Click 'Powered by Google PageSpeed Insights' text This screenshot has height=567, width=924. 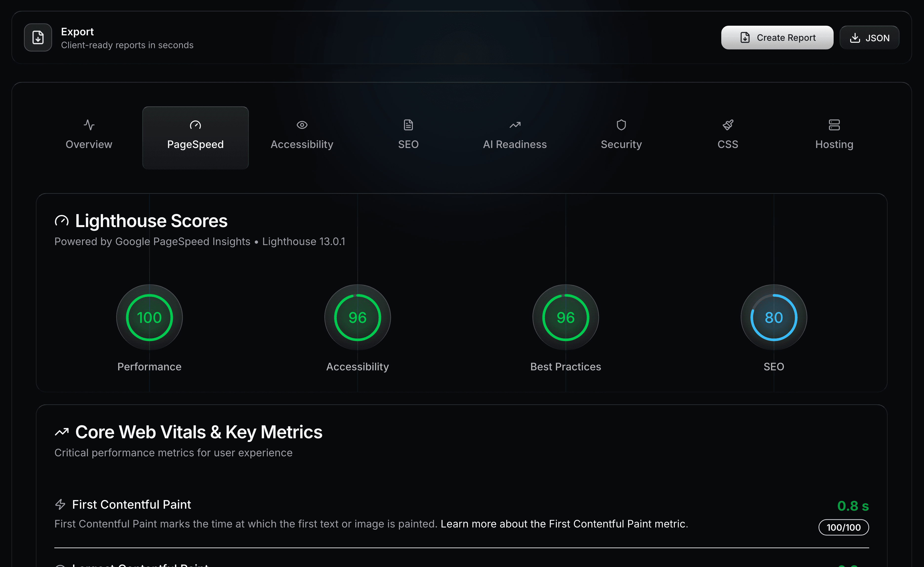pyautogui.click(x=152, y=241)
